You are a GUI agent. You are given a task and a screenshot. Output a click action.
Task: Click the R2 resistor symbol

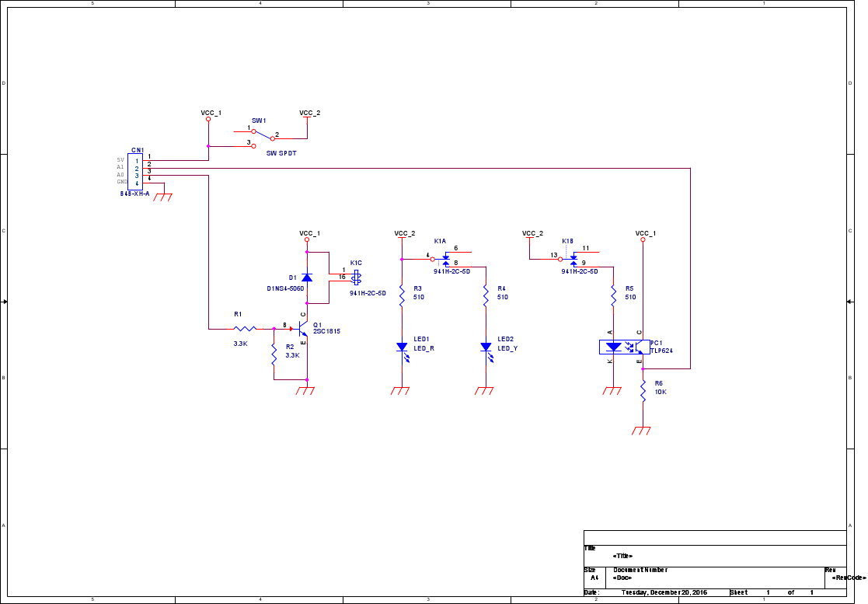[274, 354]
